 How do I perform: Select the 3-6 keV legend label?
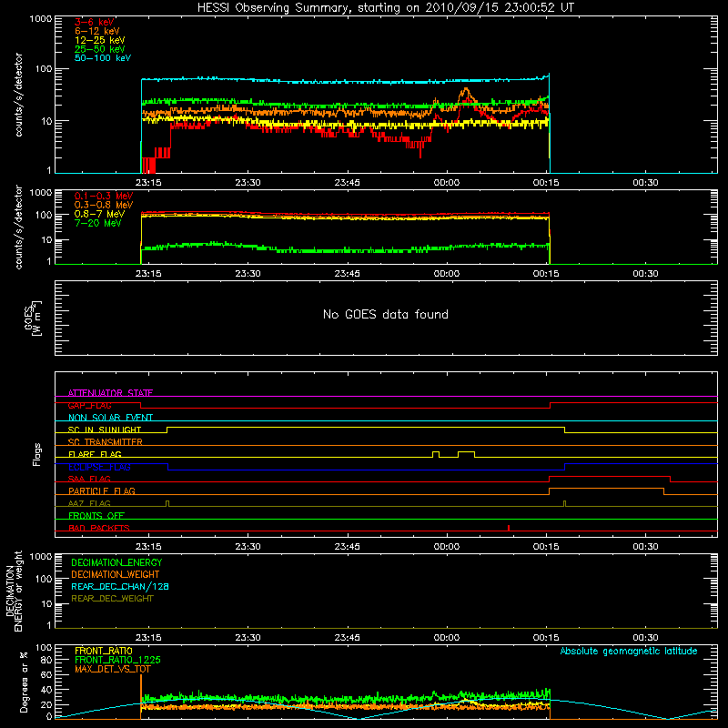[95, 22]
